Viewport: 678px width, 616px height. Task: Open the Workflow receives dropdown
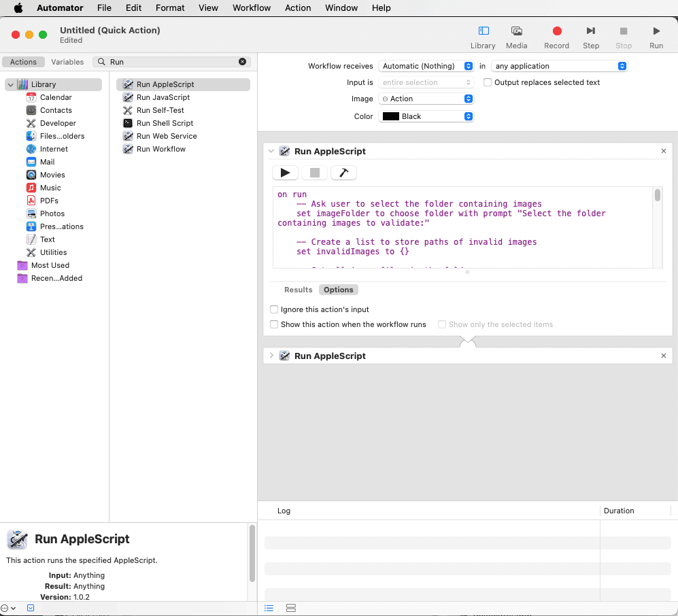point(426,66)
